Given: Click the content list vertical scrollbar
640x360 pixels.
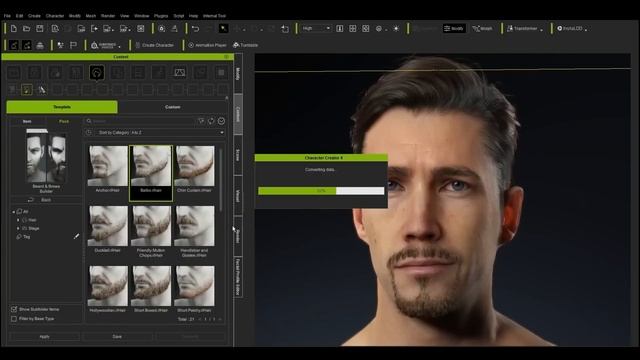Looking at the screenshot, I should (x=221, y=180).
